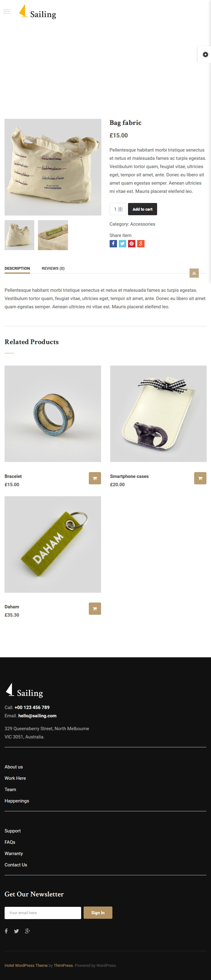The image size is (211, 980).
Task: Focus the newsletter email input field
Action: 43,913
